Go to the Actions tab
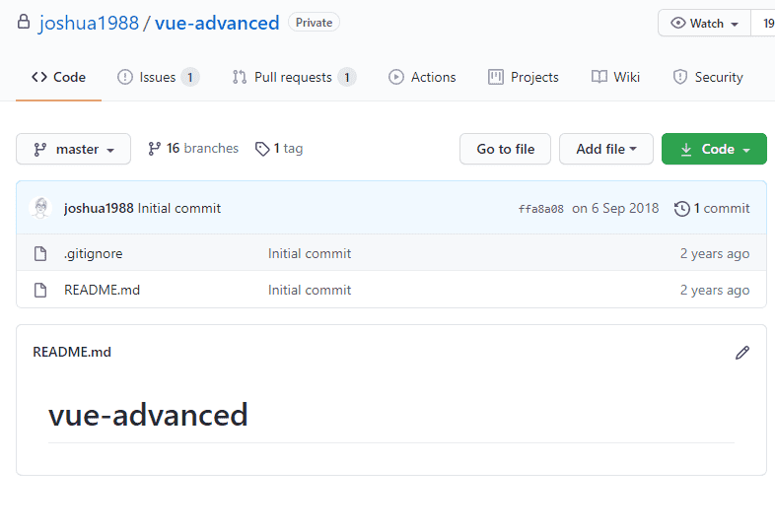Screen dimensions: 775x532 click(x=422, y=77)
